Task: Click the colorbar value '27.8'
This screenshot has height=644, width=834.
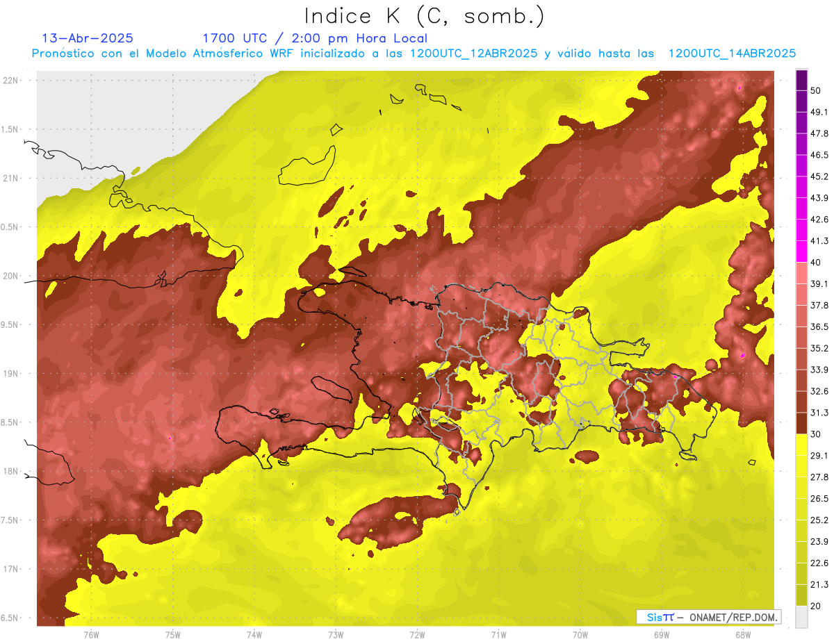Action: point(819,477)
